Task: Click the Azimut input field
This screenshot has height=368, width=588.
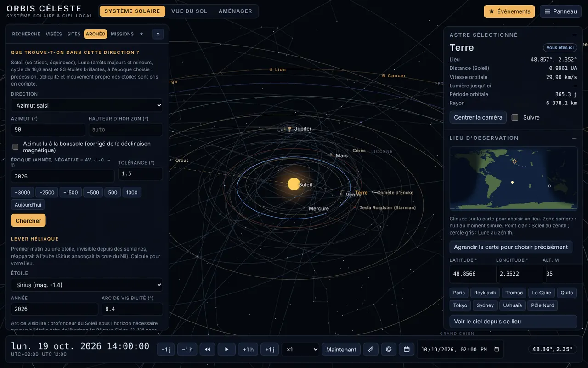Action: [x=48, y=130]
